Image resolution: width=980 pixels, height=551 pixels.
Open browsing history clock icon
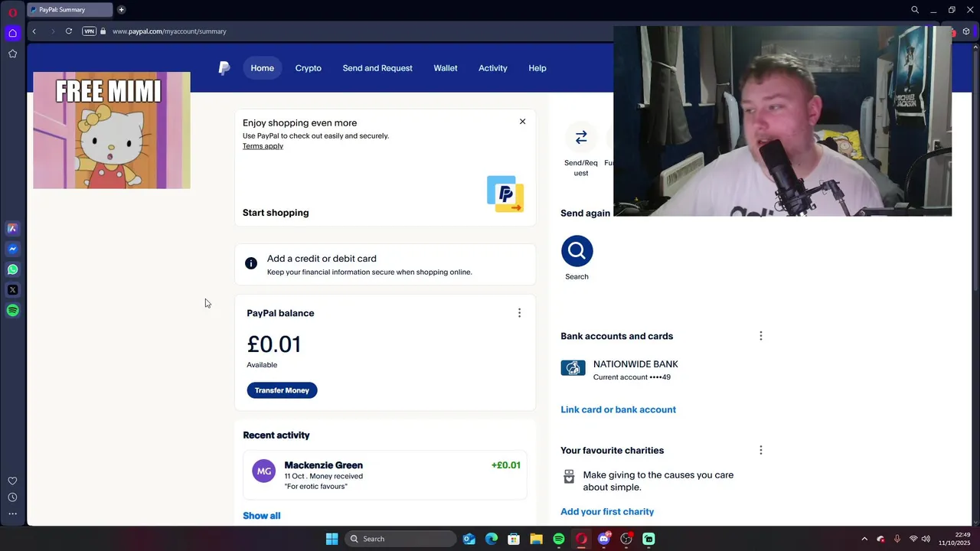12,497
